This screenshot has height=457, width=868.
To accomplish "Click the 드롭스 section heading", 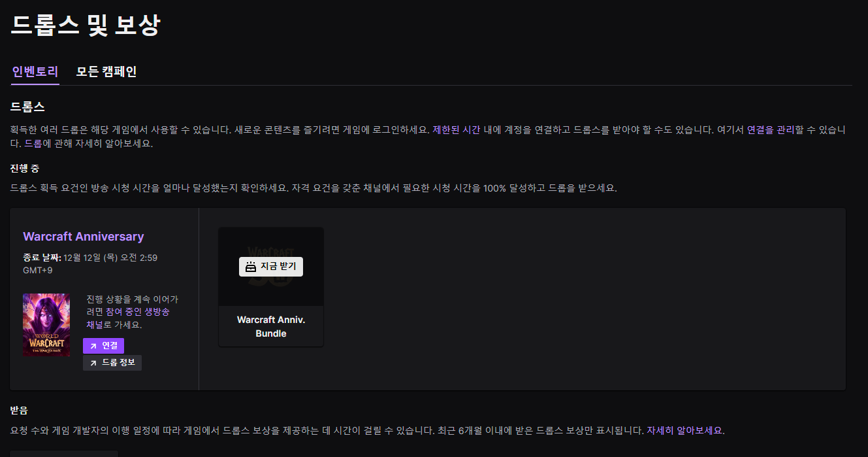I will tap(28, 107).
